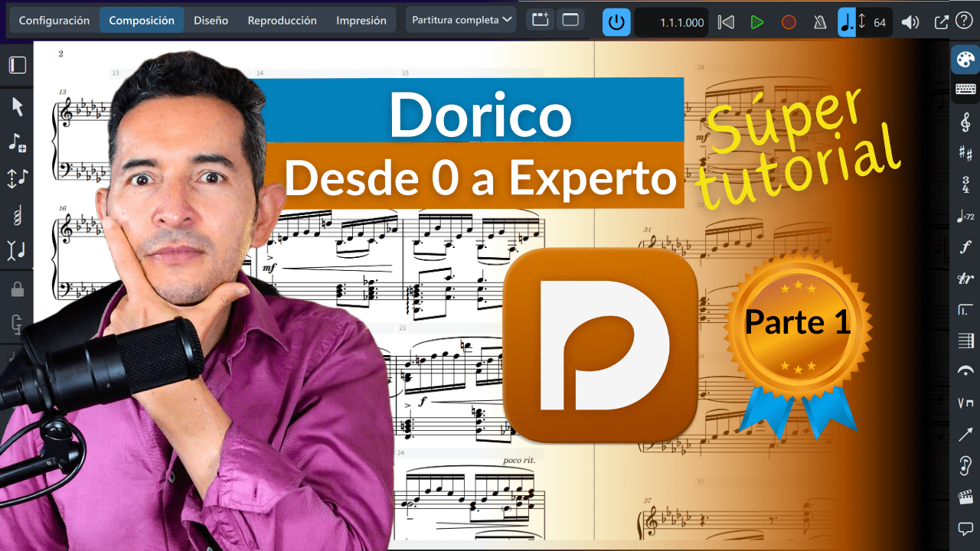Open the key signatures panel

click(x=965, y=153)
